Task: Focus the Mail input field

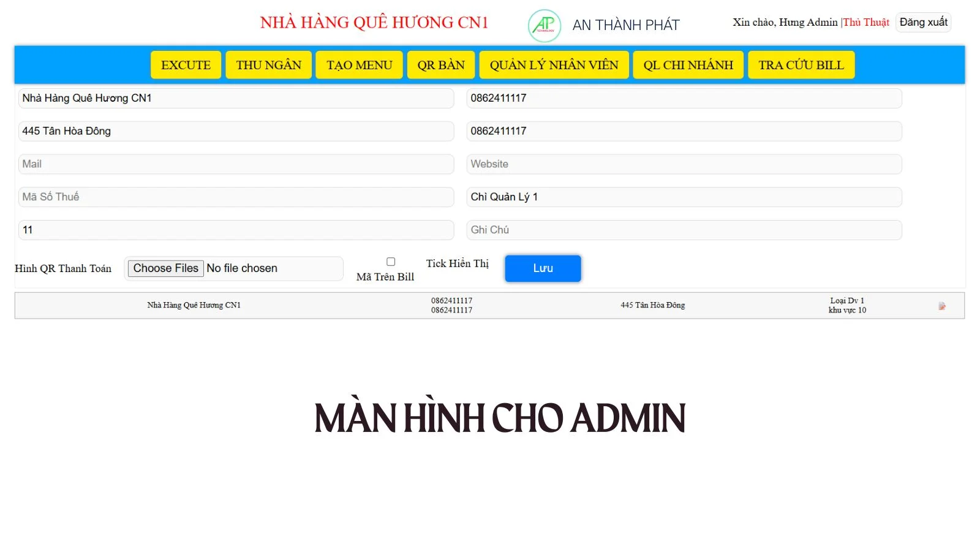Action: (x=236, y=164)
